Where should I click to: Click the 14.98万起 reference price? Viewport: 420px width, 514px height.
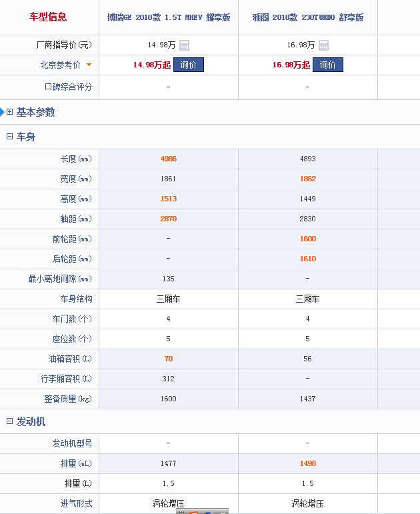tap(152, 65)
